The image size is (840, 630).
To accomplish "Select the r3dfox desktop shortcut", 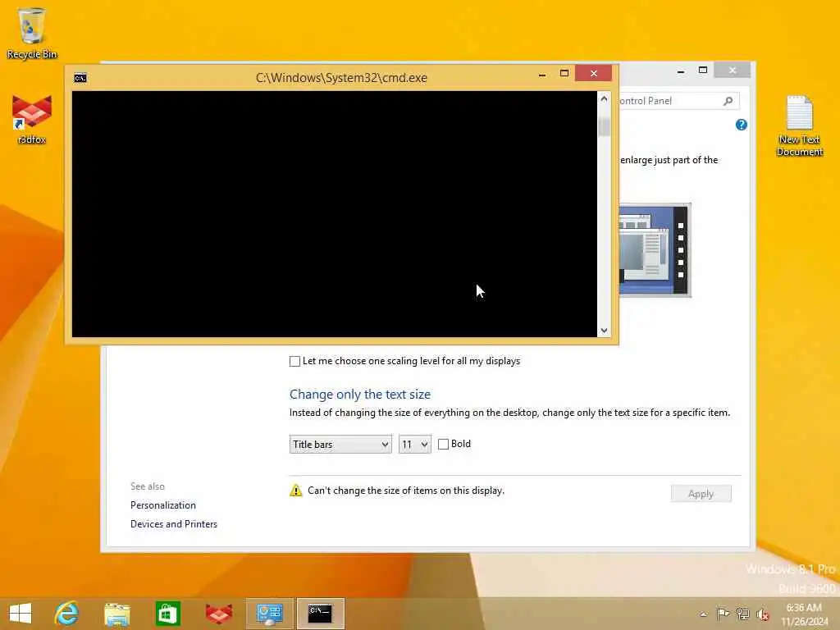I will tap(32, 119).
